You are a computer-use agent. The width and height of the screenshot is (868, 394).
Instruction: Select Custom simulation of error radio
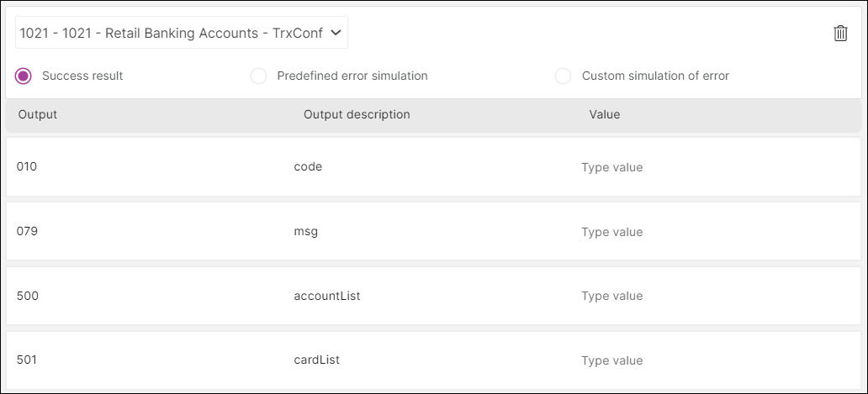(563, 76)
